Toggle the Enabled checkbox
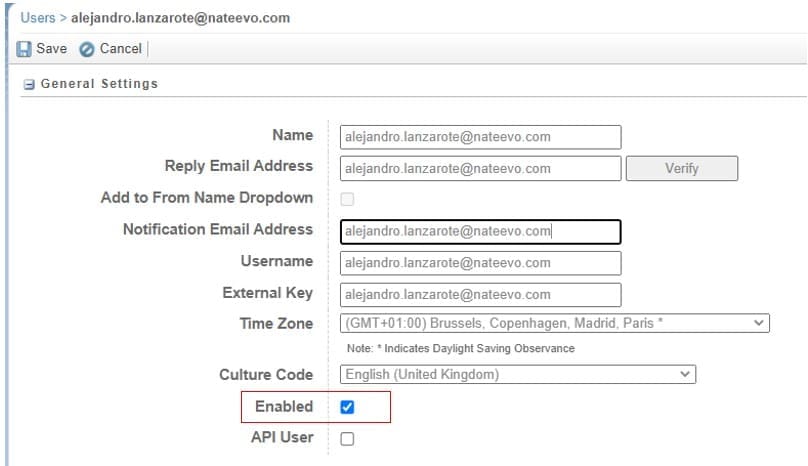The width and height of the screenshot is (808, 466). click(x=347, y=407)
